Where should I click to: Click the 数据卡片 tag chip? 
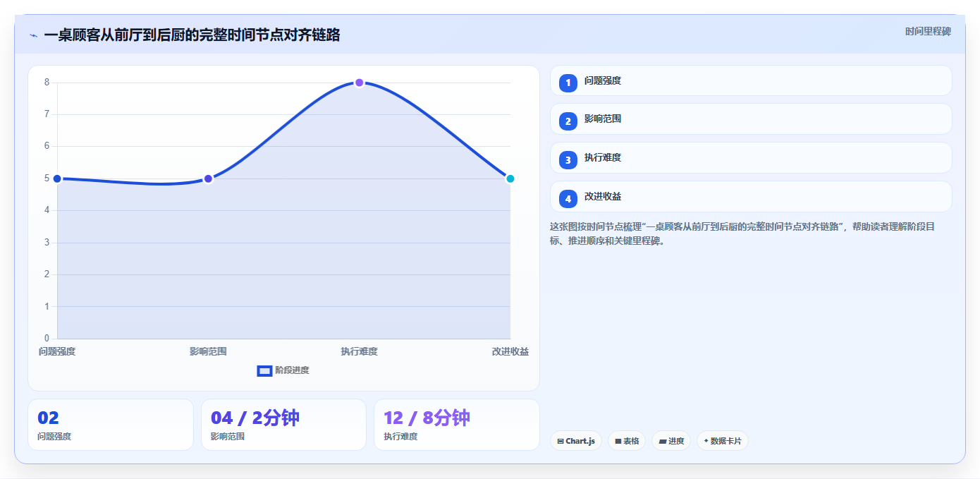pos(723,441)
